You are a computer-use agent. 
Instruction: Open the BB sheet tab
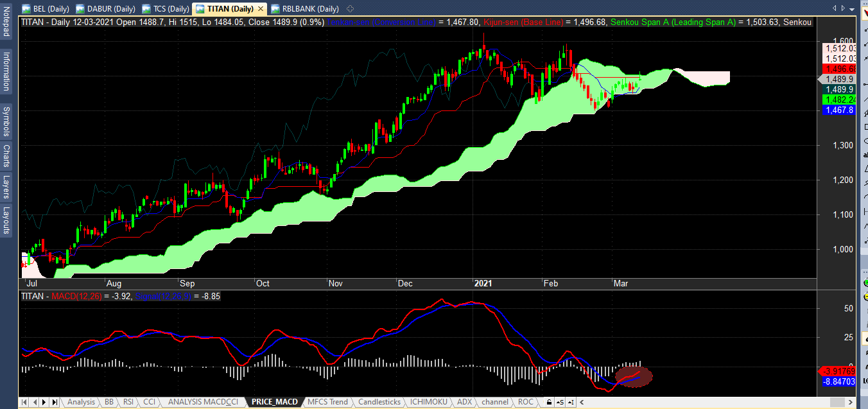[x=108, y=402]
